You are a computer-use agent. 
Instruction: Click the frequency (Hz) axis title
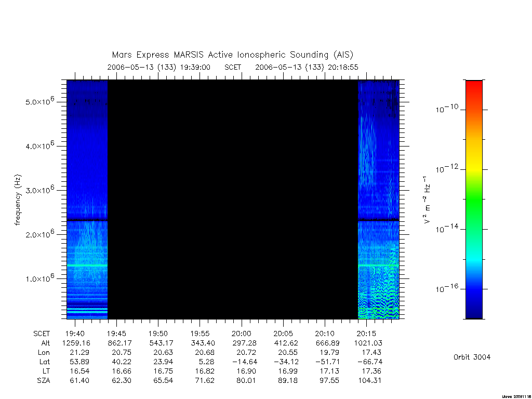(18, 200)
